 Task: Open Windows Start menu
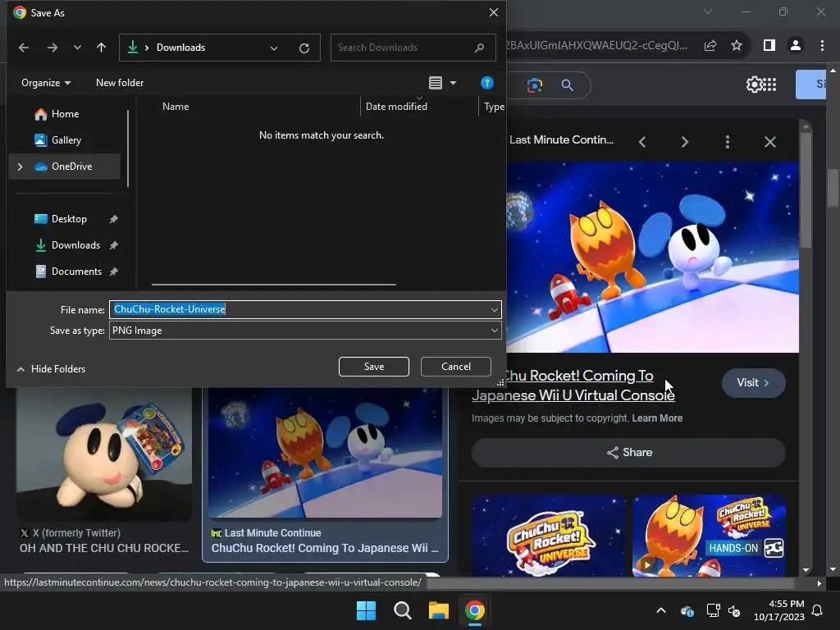click(367, 610)
